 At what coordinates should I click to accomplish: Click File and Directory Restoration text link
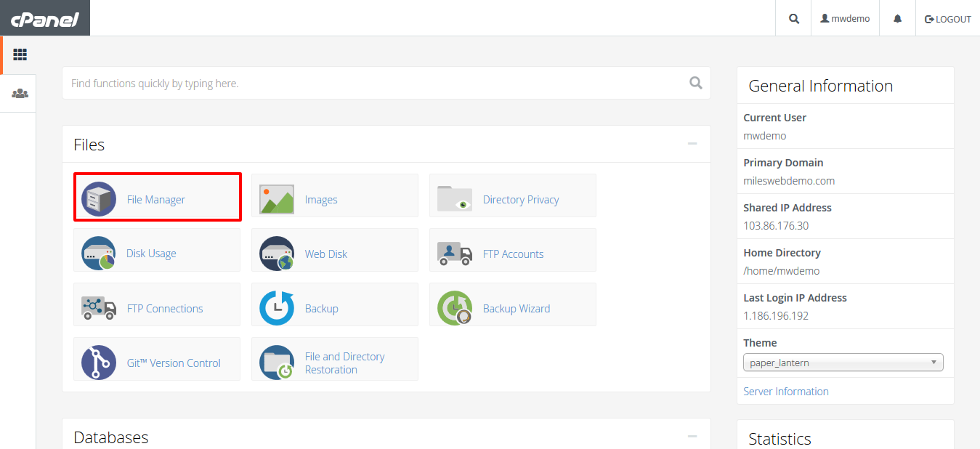345,363
